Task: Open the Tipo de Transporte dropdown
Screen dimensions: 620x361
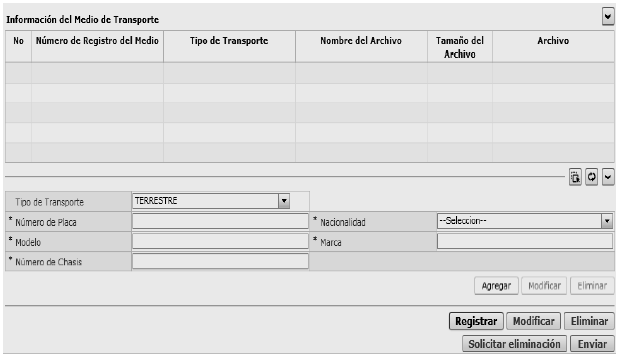Action: (284, 201)
